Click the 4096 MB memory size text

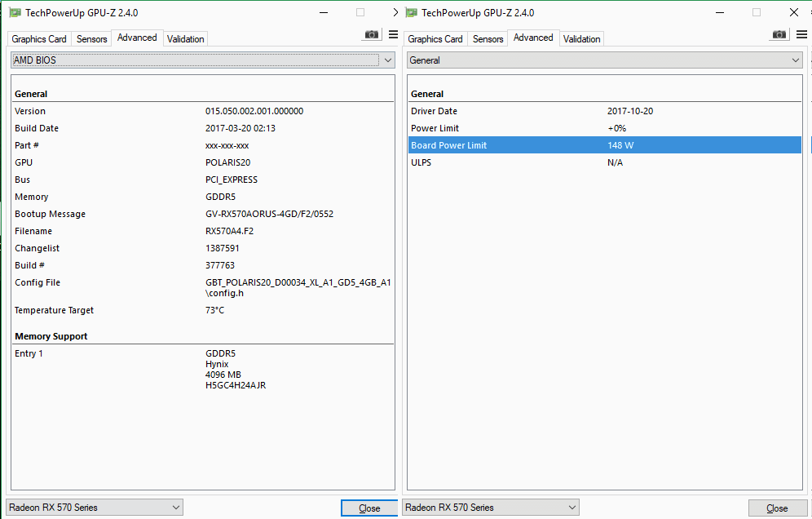[x=223, y=375]
